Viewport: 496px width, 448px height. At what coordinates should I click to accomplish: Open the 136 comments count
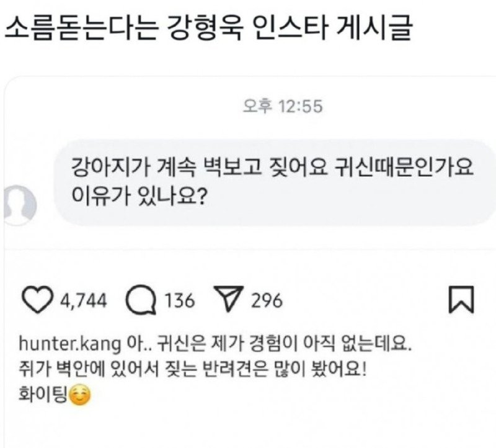[x=180, y=302]
